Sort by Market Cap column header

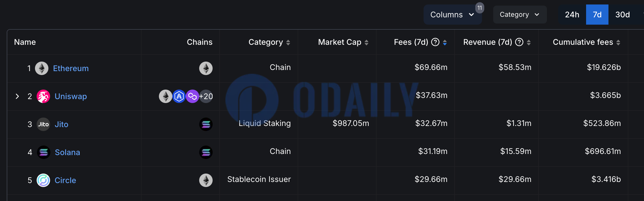(343, 42)
